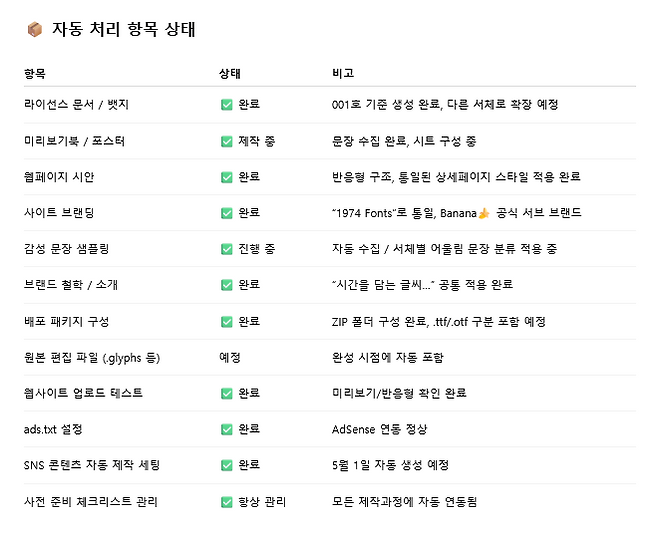Click the 상태 column header
Image resolution: width=658 pixels, height=548 pixels.
point(229,74)
